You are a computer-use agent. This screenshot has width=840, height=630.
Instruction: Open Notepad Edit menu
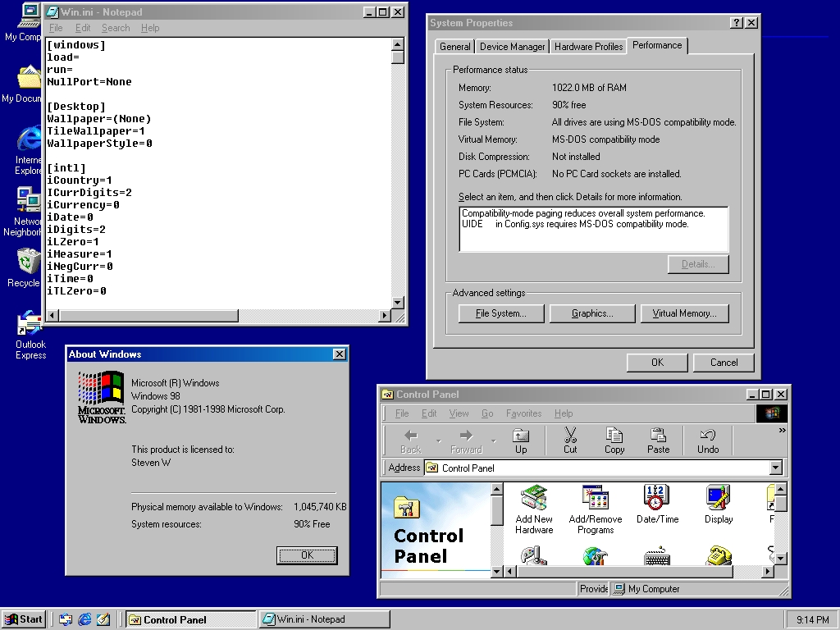click(x=83, y=28)
